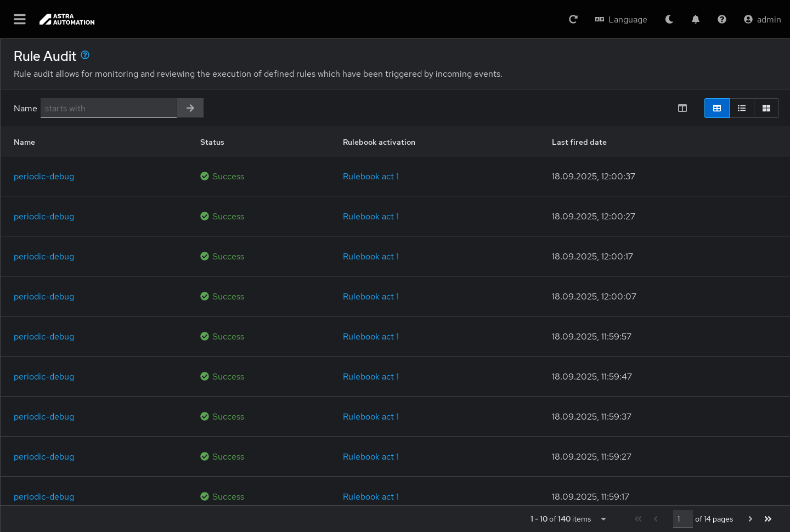Switch to list view

coord(742,108)
